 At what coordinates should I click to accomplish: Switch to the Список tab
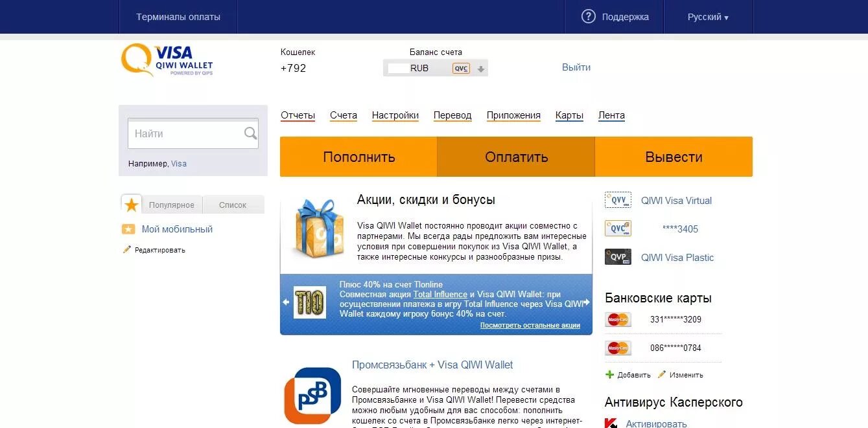(233, 205)
